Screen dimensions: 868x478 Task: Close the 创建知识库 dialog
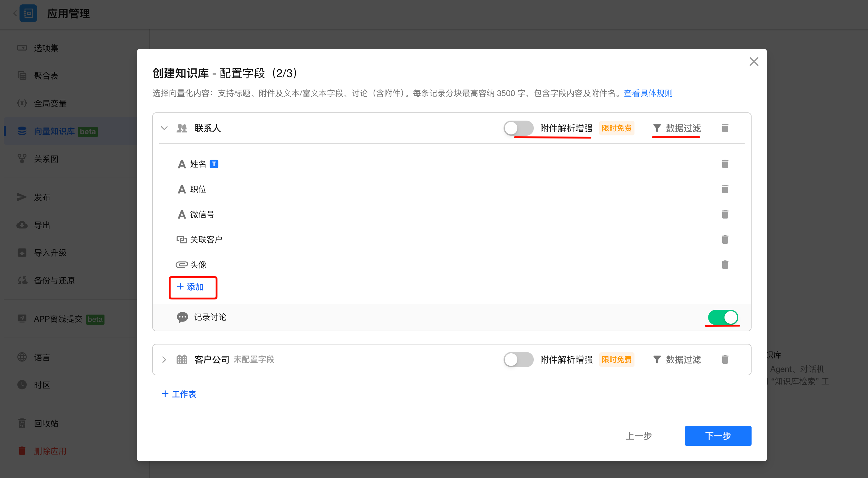(x=753, y=62)
